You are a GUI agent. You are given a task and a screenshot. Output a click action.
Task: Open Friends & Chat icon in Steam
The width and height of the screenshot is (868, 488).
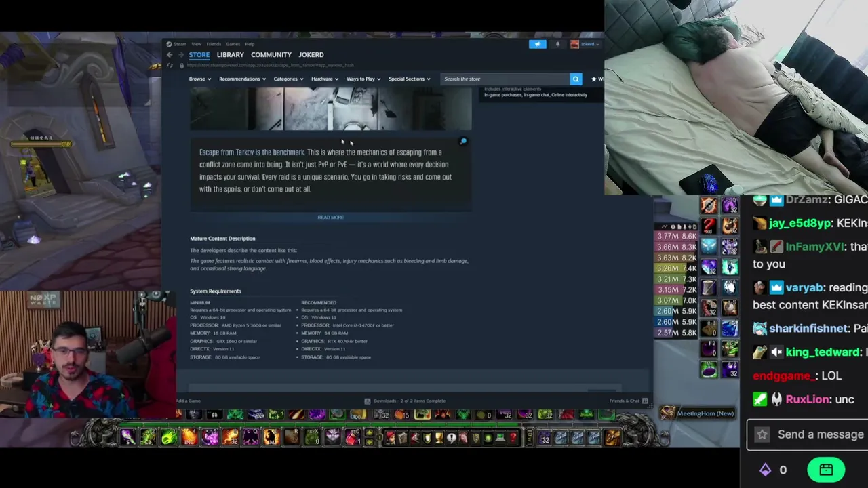point(645,401)
